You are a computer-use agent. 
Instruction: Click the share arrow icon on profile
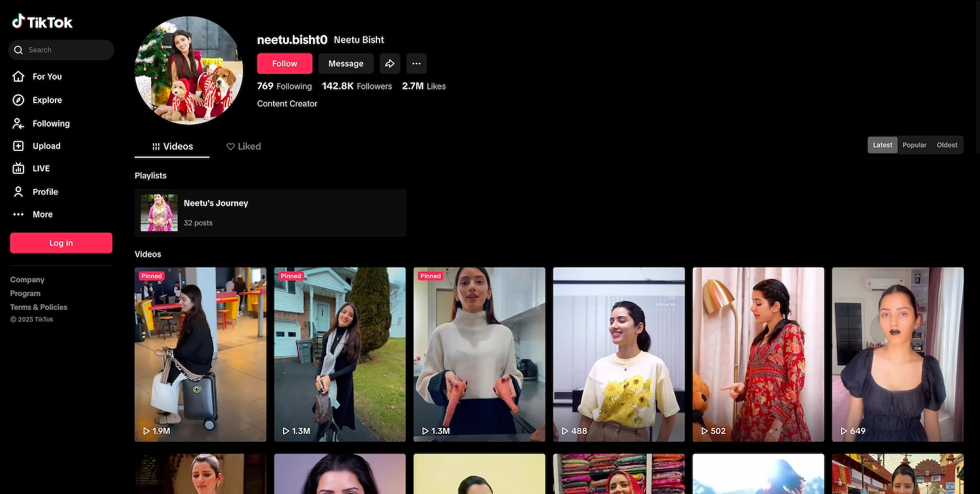pyautogui.click(x=389, y=63)
